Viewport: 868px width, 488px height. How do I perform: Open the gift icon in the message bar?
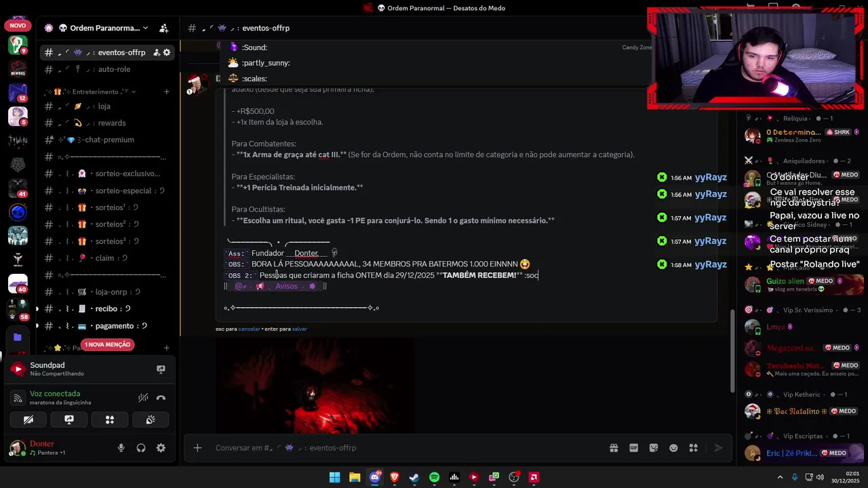pos(614,448)
